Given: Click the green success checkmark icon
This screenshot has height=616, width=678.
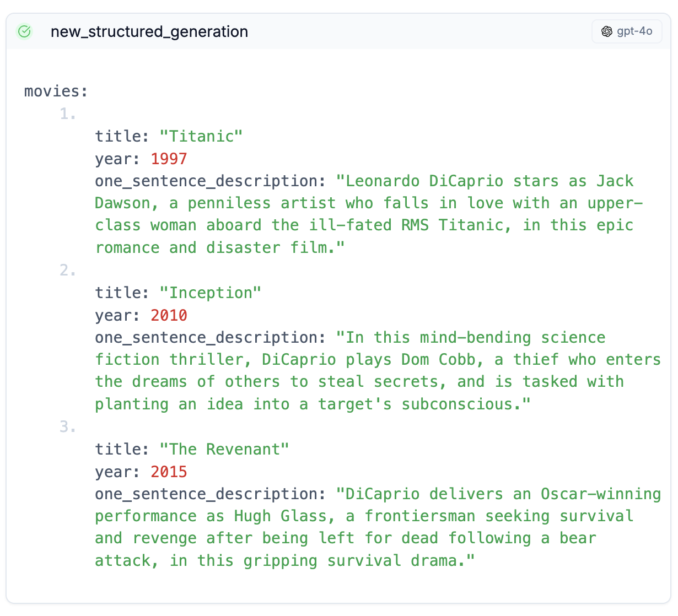Looking at the screenshot, I should tap(24, 31).
